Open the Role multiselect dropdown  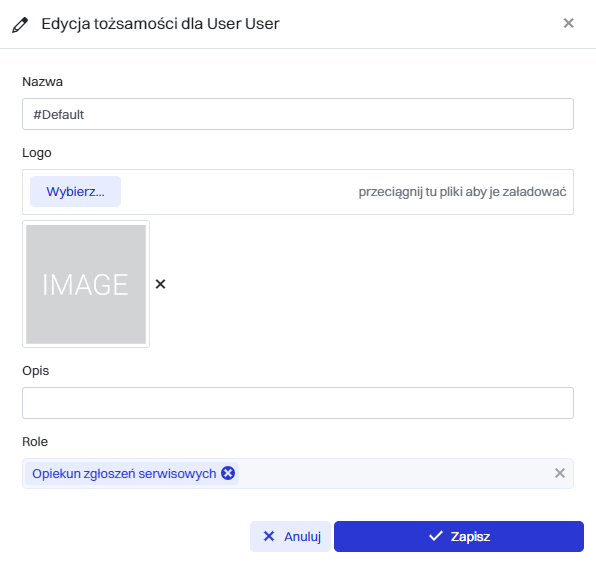point(395,473)
